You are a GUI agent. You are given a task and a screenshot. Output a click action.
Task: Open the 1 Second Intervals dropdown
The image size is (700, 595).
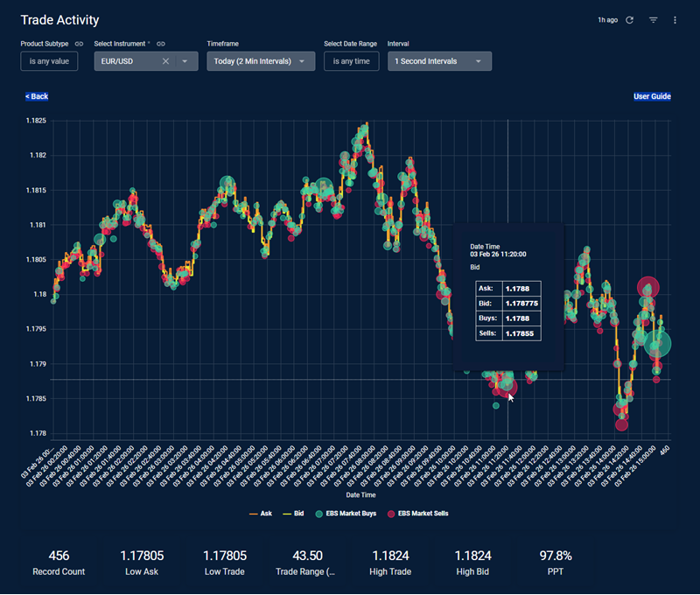[440, 61]
